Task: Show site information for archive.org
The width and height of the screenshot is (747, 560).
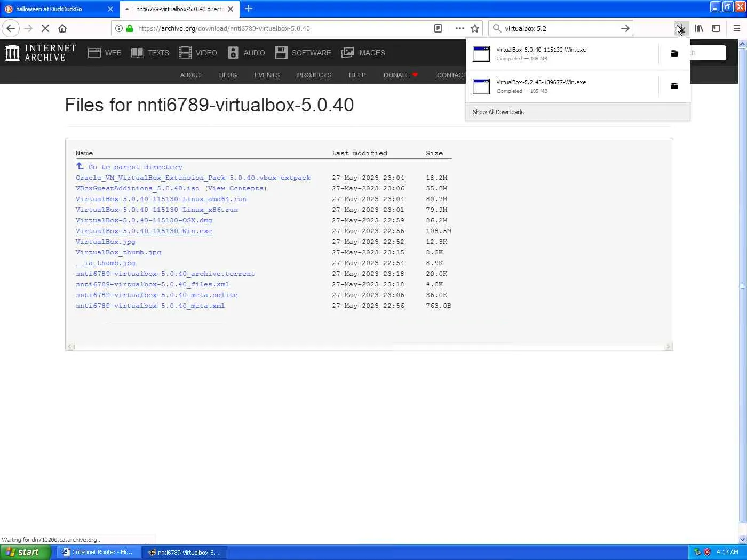Action: pos(119,28)
